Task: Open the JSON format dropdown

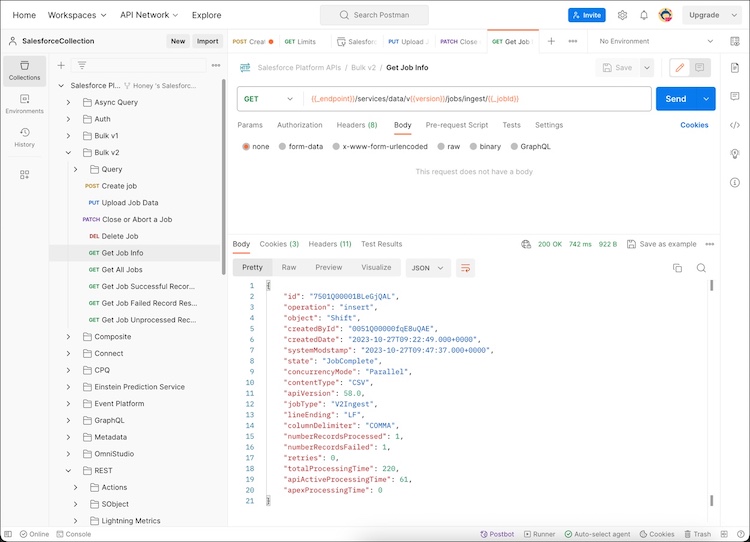Action: [427, 268]
